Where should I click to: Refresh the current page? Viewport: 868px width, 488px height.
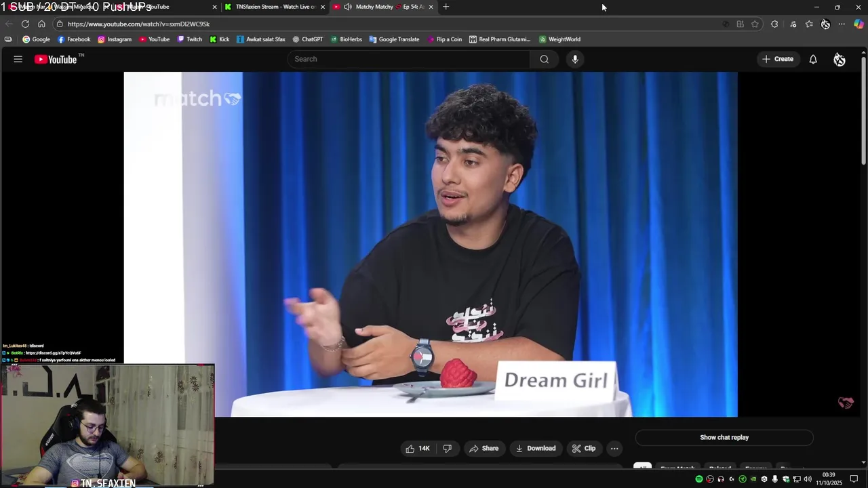coord(25,24)
